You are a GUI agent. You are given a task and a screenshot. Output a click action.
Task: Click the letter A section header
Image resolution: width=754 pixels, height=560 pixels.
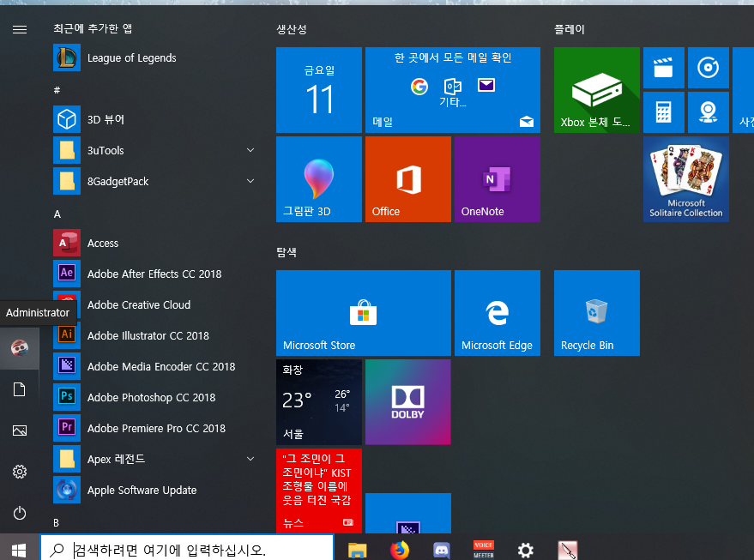(57, 214)
